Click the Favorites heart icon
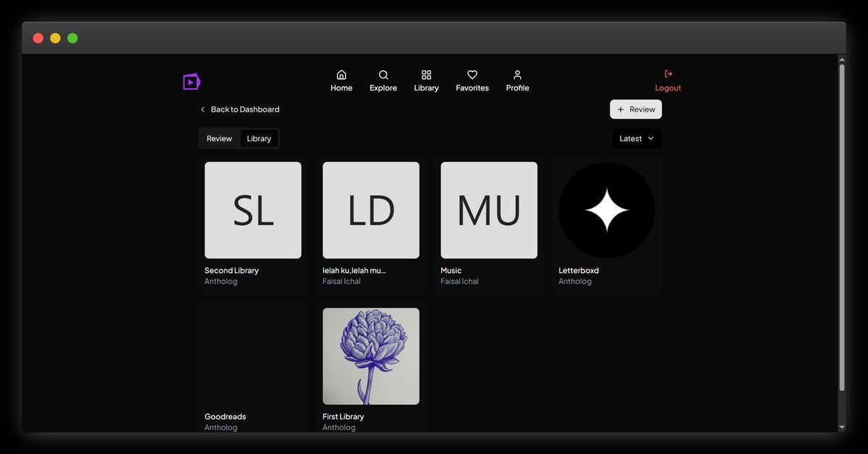 point(472,75)
